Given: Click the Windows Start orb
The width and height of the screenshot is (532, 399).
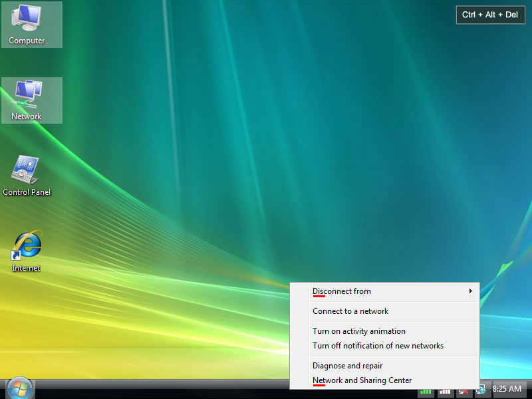Looking at the screenshot, I should coord(19,388).
